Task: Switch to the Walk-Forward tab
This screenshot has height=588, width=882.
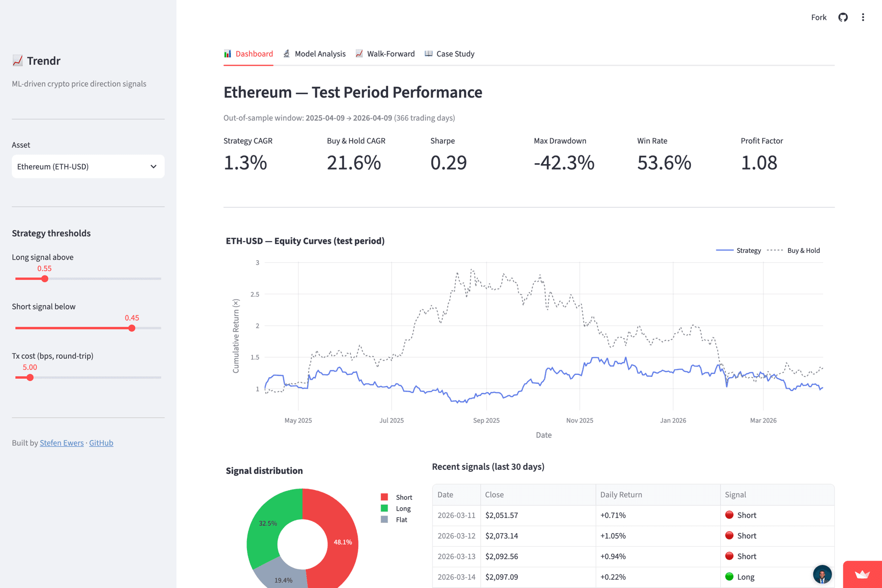Action: 385,54
